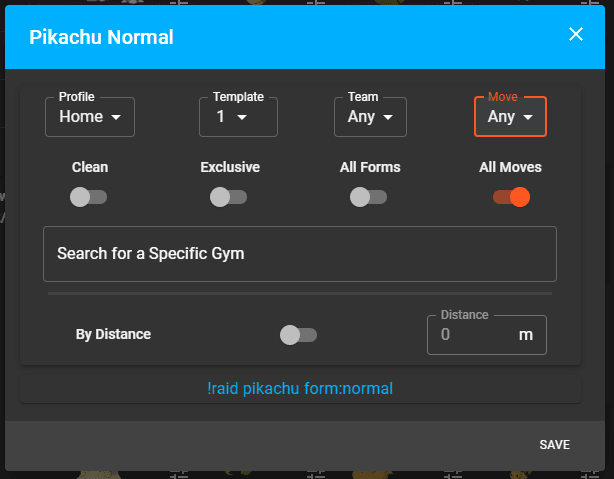Click the !raid pikachu form:normal command text
Screen dimensions: 614x479
[300, 389]
